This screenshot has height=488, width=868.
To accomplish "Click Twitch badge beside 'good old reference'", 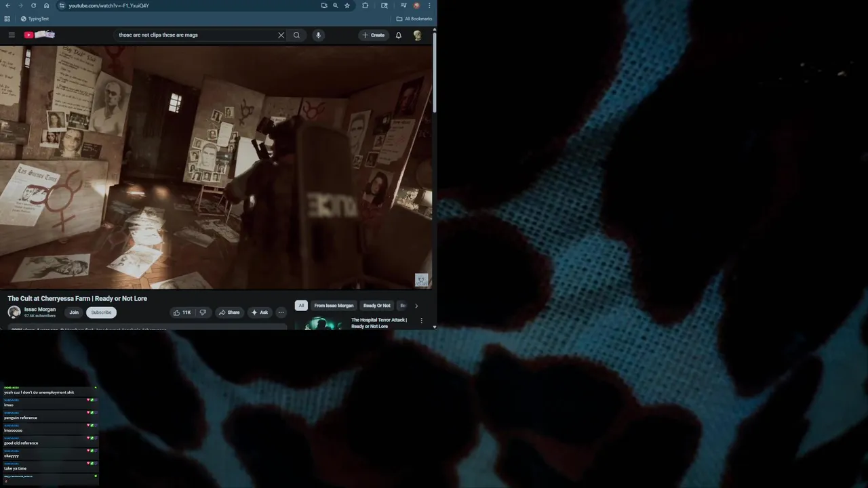I will (x=96, y=438).
